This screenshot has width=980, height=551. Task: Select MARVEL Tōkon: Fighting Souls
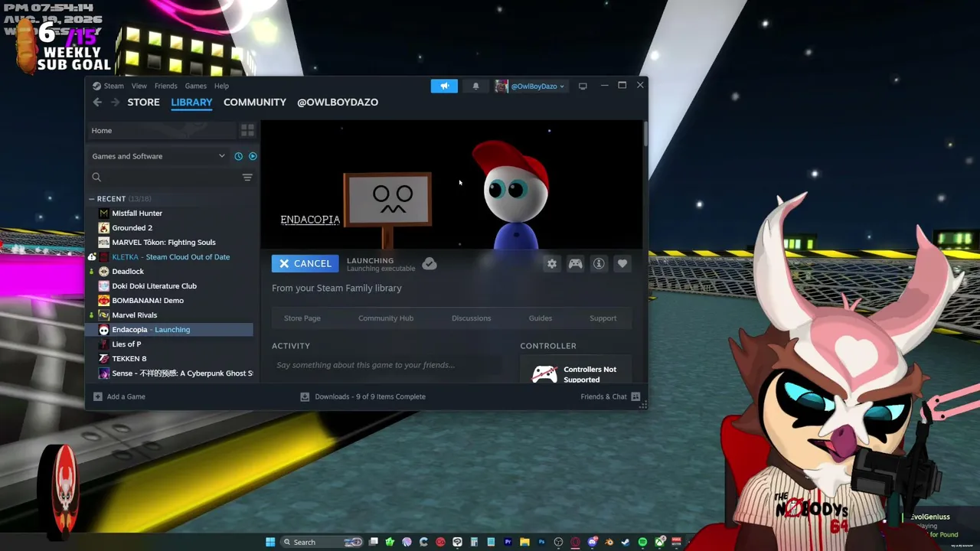pos(164,243)
